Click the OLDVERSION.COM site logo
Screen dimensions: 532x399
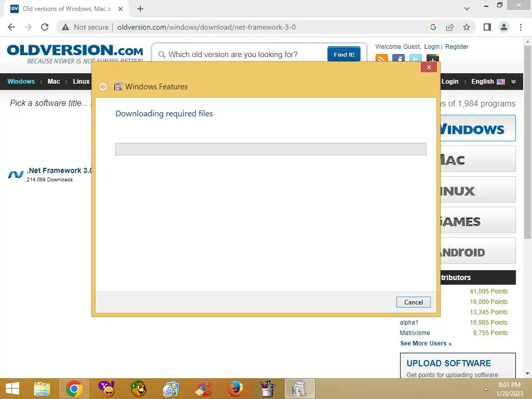tap(75, 54)
